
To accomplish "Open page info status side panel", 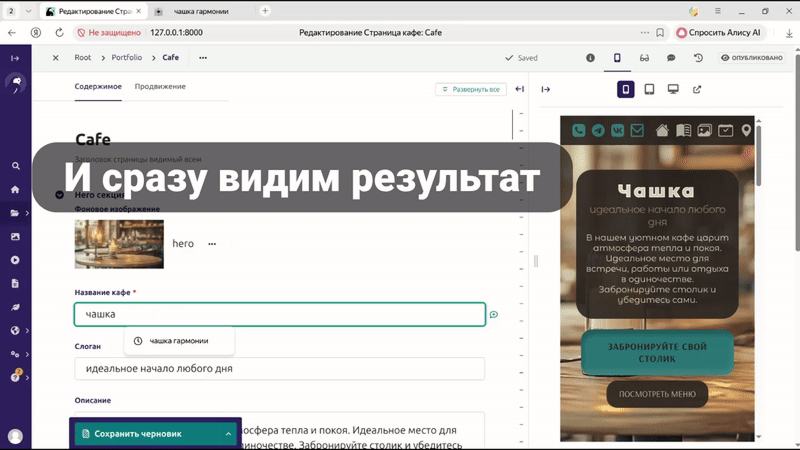I will (x=590, y=58).
